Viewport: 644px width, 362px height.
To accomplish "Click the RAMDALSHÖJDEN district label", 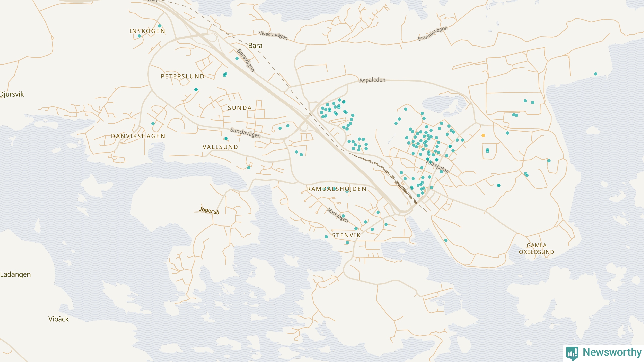I will [x=337, y=189].
